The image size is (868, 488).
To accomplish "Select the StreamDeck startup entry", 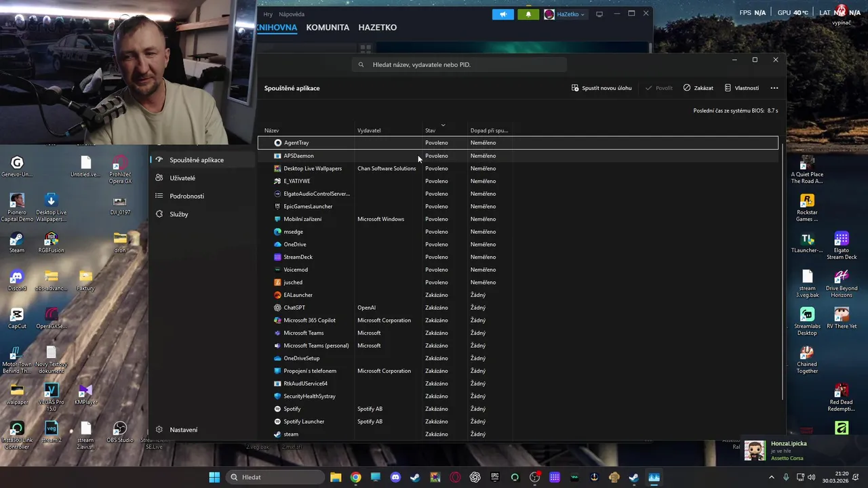I will [x=518, y=257].
